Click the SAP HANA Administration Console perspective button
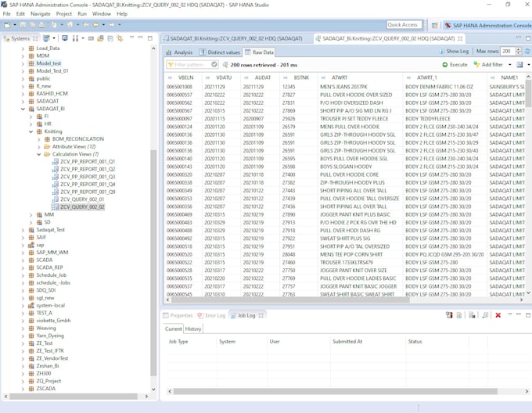 (488, 26)
